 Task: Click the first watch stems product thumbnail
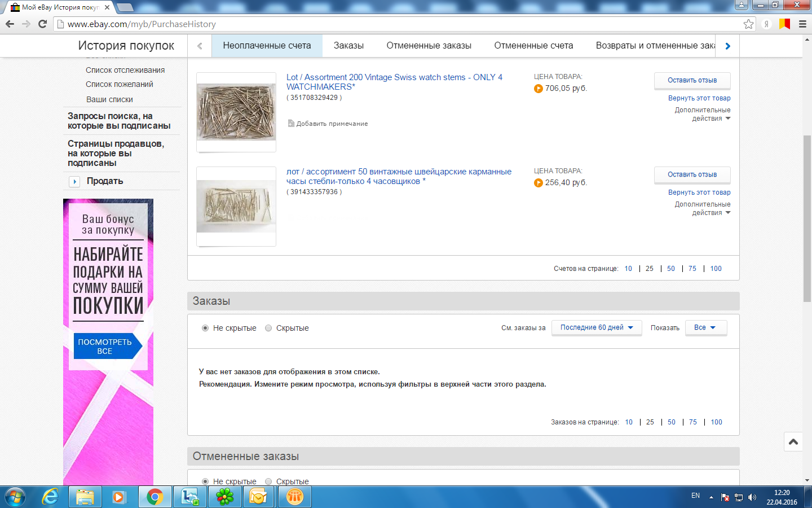pos(236,112)
